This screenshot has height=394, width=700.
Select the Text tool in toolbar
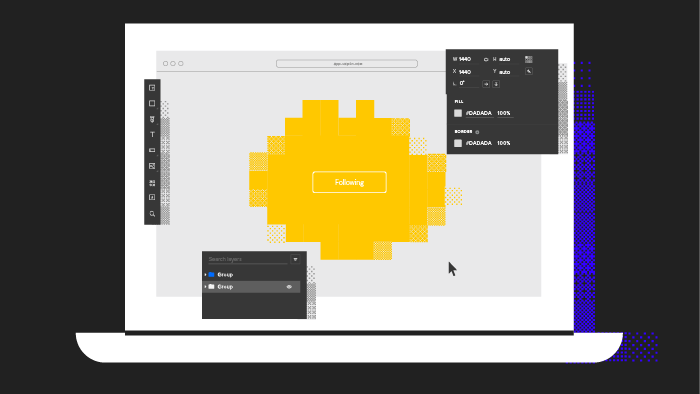152,134
